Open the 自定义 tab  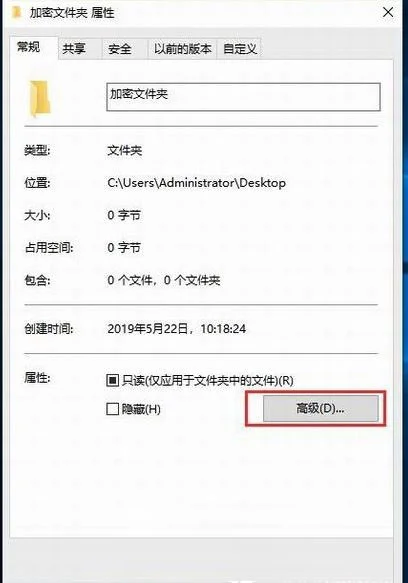[x=240, y=49]
